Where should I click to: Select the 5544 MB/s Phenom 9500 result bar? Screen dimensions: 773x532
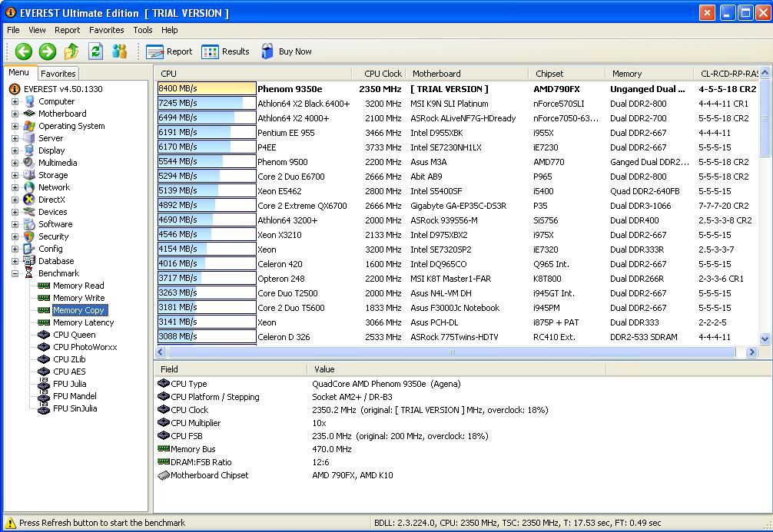coord(207,161)
